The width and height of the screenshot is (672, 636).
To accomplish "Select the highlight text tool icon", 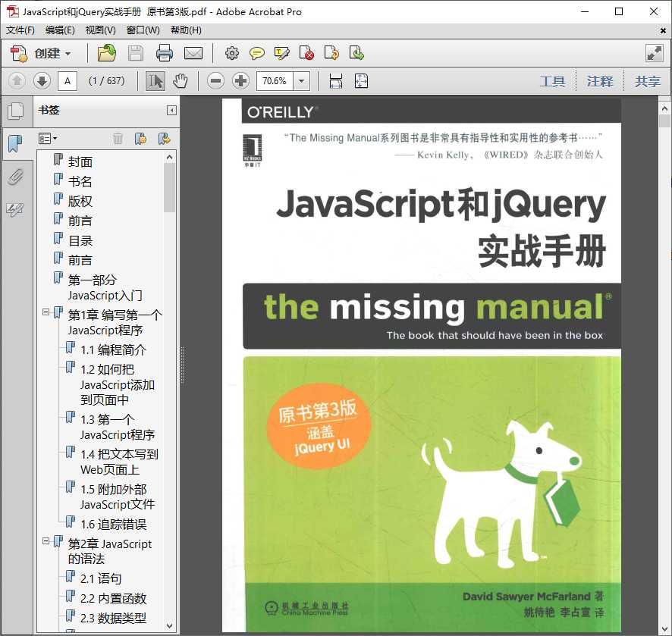I will pos(281,54).
